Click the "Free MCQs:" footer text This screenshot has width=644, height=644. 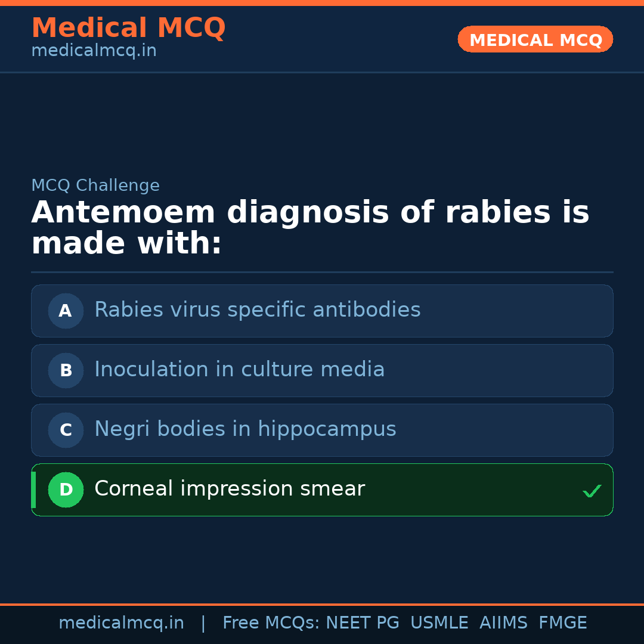pyautogui.click(x=271, y=623)
